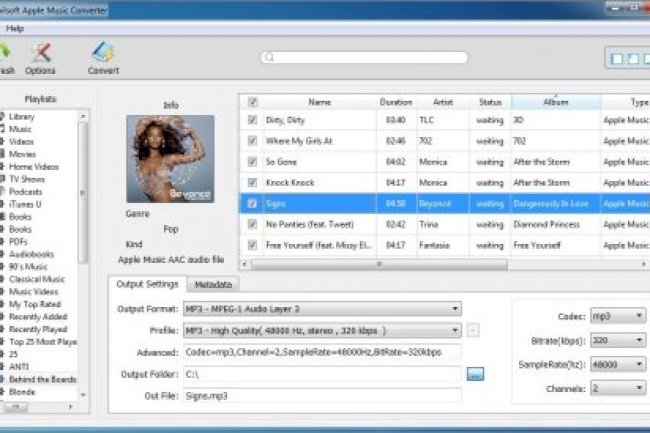Click the Refresh toolbar icon

(x=5, y=55)
